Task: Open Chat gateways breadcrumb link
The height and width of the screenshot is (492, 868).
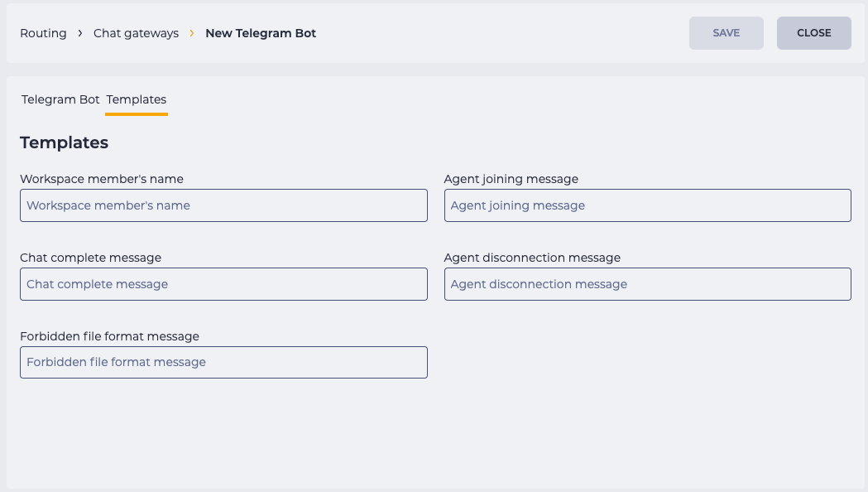Action: (x=137, y=33)
